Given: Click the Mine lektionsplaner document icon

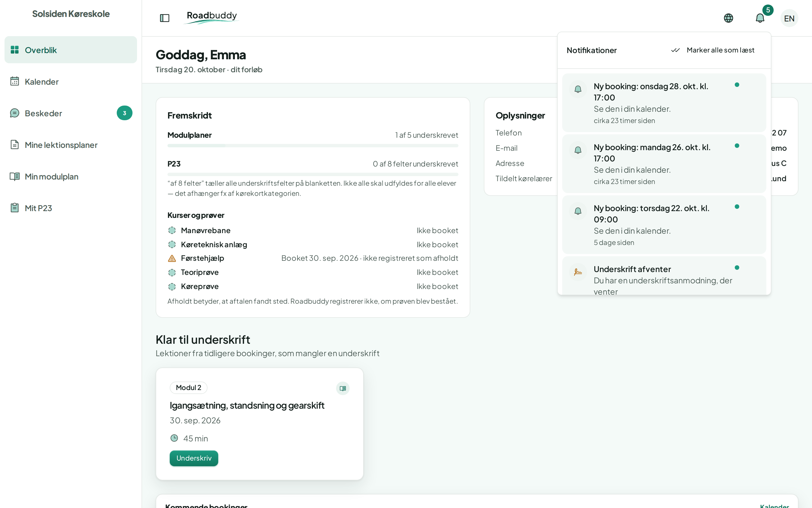Looking at the screenshot, I should [14, 144].
